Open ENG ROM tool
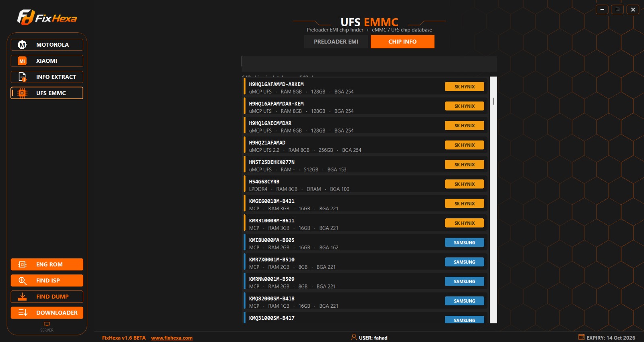The height and width of the screenshot is (342, 644). pos(47,265)
